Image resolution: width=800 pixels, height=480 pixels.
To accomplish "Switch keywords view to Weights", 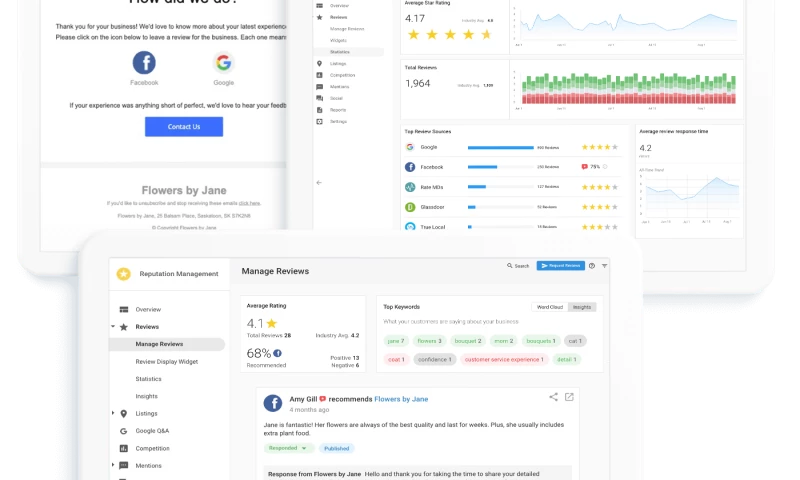I will (x=582, y=307).
